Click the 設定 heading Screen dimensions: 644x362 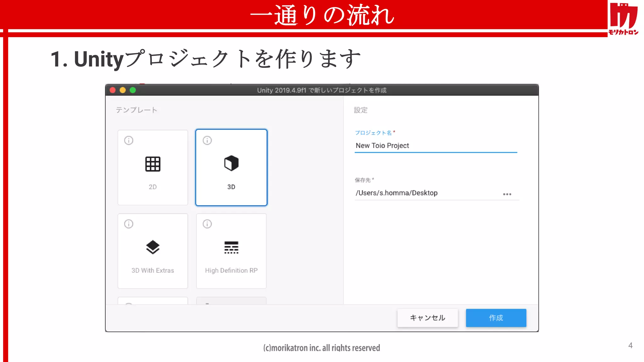361,110
